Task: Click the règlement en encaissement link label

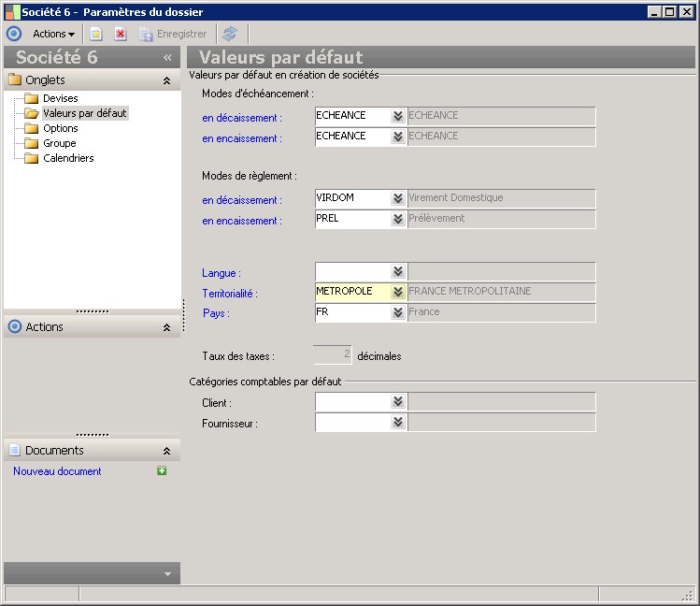Action: point(242,221)
